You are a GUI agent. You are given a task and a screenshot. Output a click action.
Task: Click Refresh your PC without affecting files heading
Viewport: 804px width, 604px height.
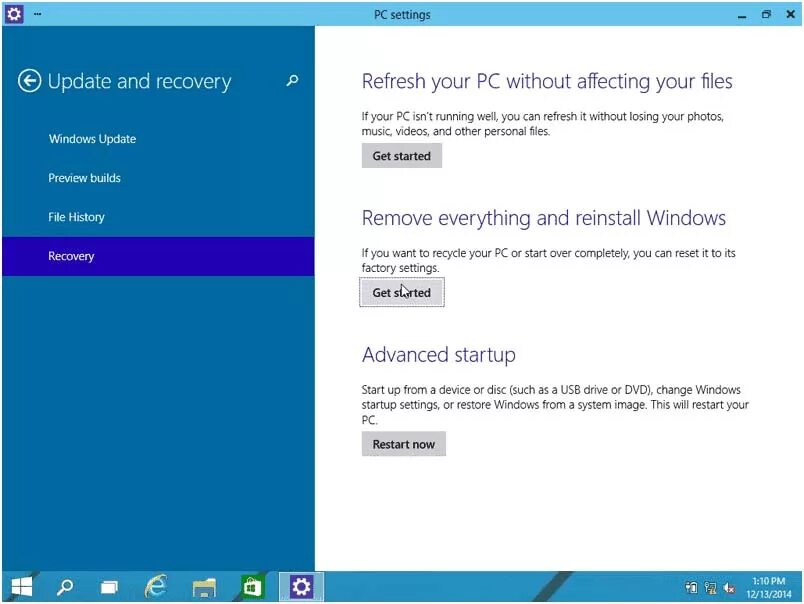pos(547,82)
